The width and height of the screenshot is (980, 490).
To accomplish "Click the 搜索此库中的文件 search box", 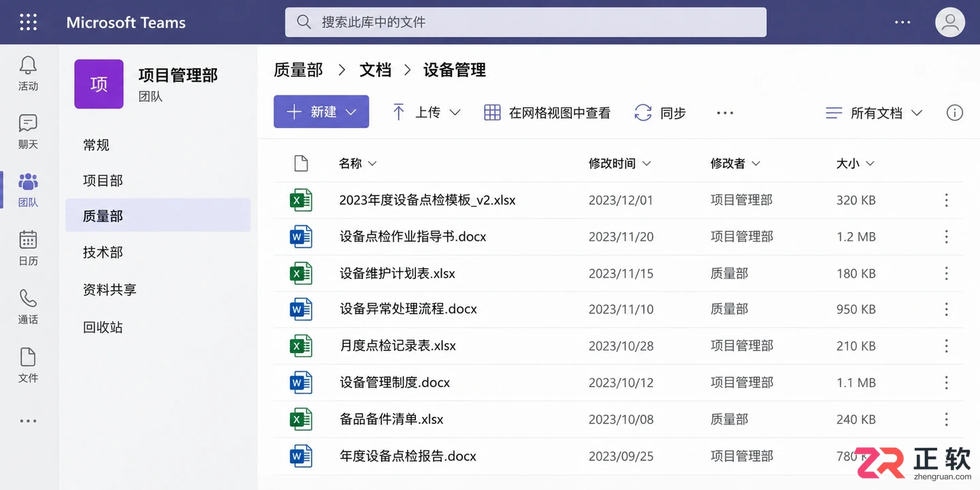I will [x=525, y=22].
